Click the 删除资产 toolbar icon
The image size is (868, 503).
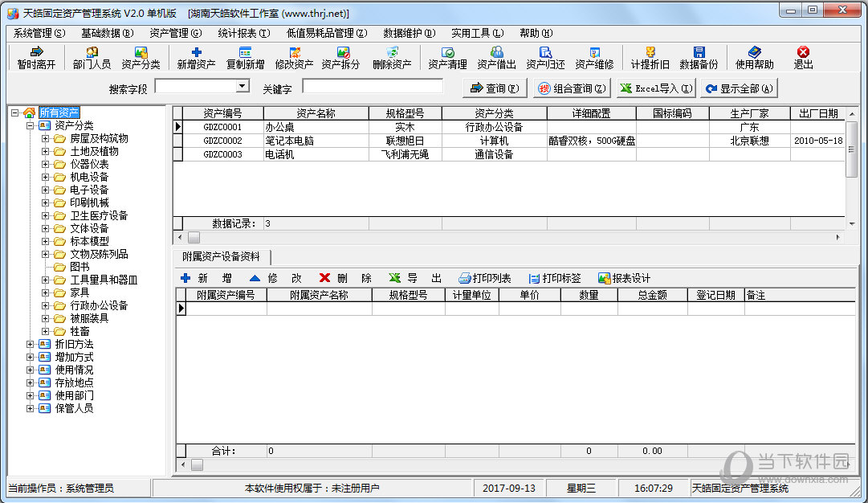point(392,58)
